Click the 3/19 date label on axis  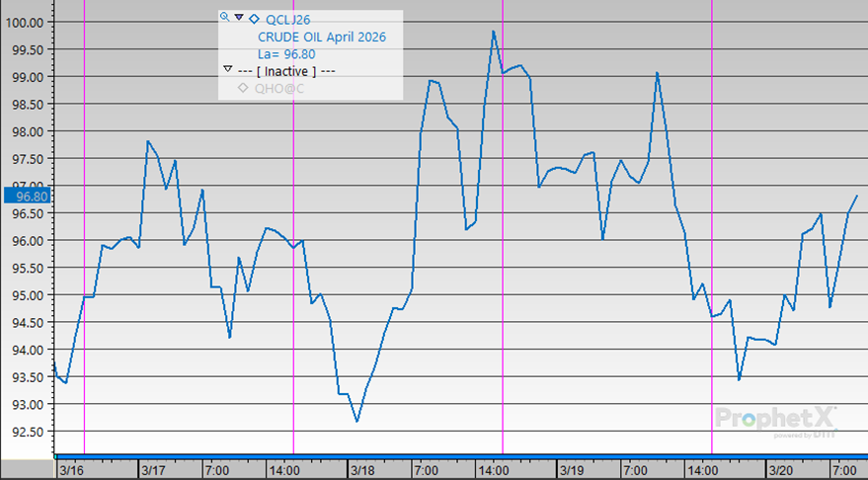tap(571, 469)
